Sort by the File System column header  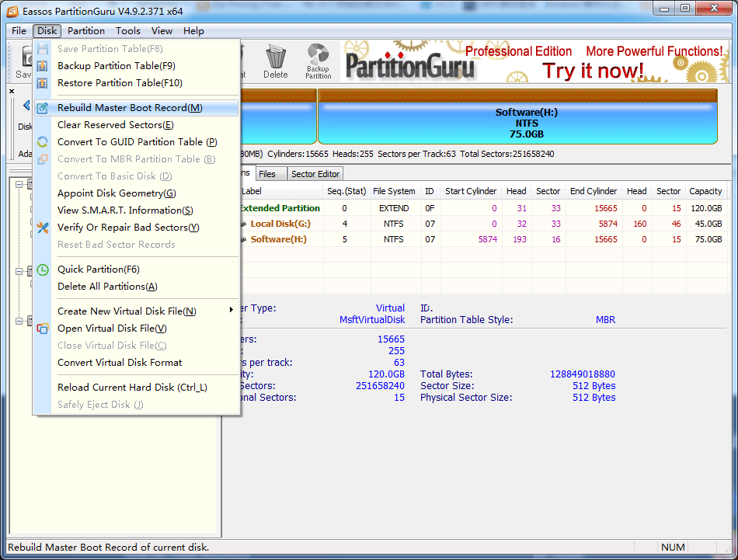(x=394, y=192)
